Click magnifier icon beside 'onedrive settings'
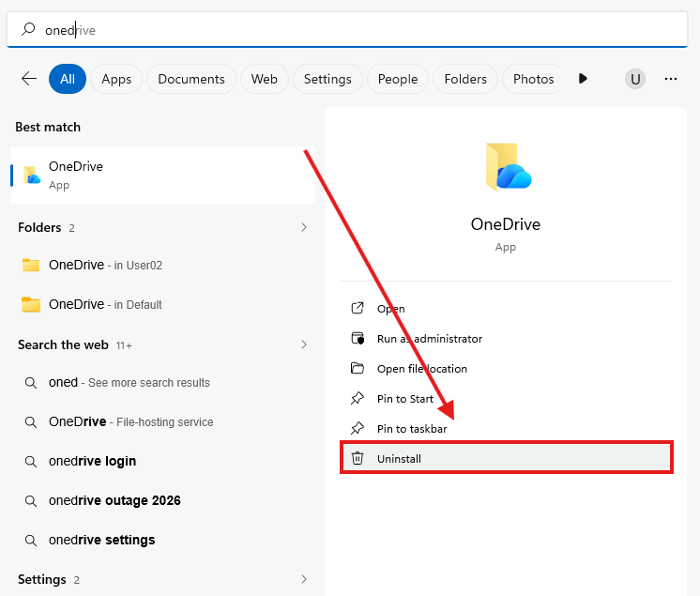Viewport: 700px width, 596px height. point(30,541)
